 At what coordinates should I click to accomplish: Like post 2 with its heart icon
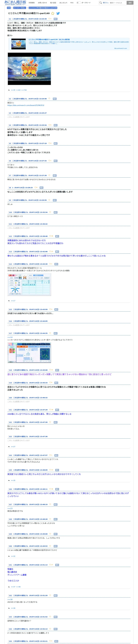coord(49,99)
